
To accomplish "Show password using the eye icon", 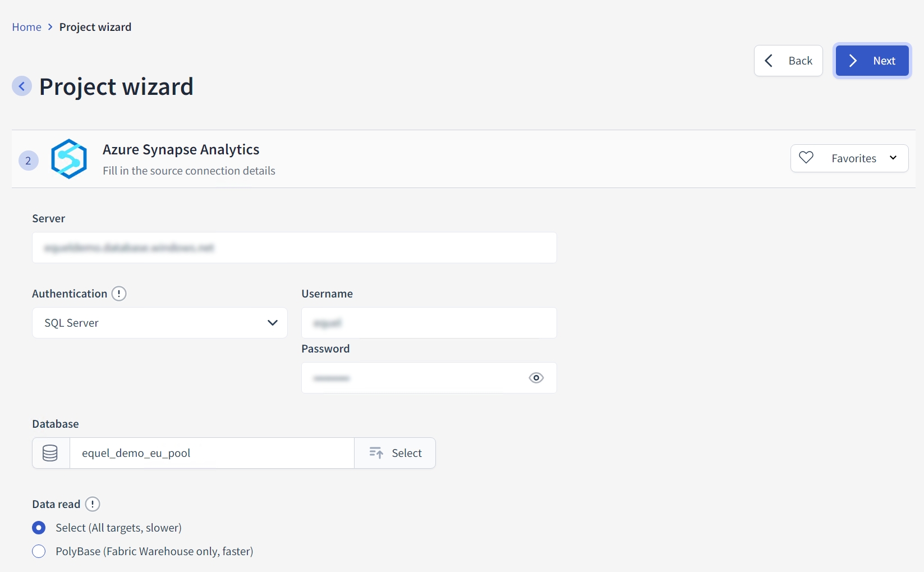I will coord(536,378).
